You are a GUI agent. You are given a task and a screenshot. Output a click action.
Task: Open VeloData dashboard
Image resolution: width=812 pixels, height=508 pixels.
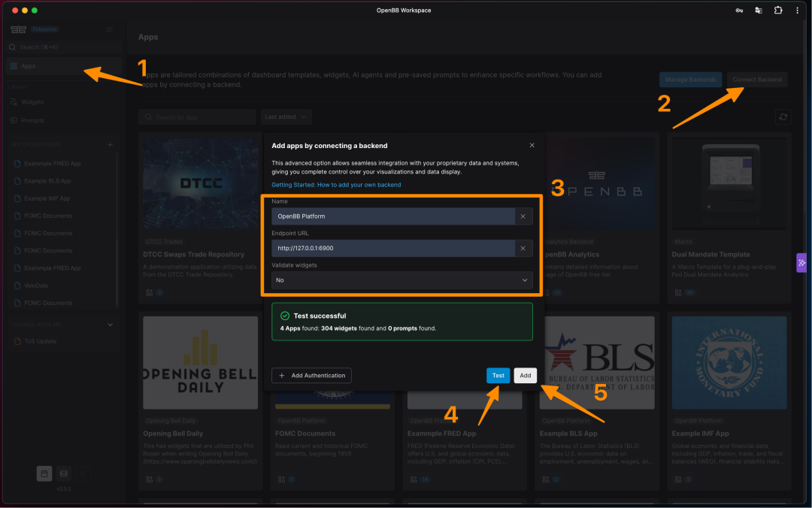pyautogui.click(x=36, y=286)
